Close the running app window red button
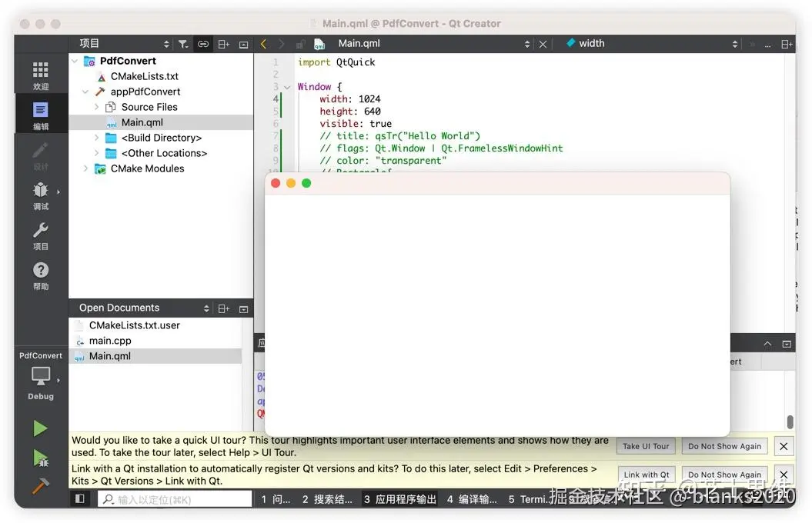This screenshot has height=523, width=812. tap(276, 183)
